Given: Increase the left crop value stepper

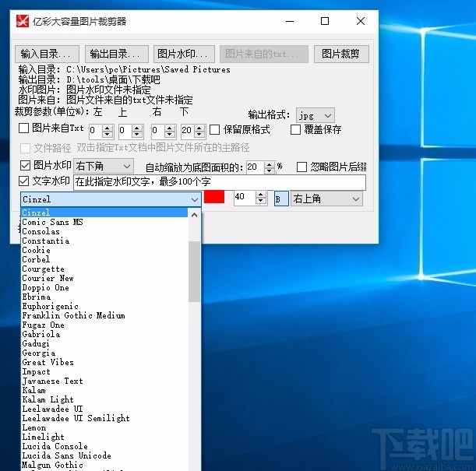Looking at the screenshot, I should (x=108, y=128).
